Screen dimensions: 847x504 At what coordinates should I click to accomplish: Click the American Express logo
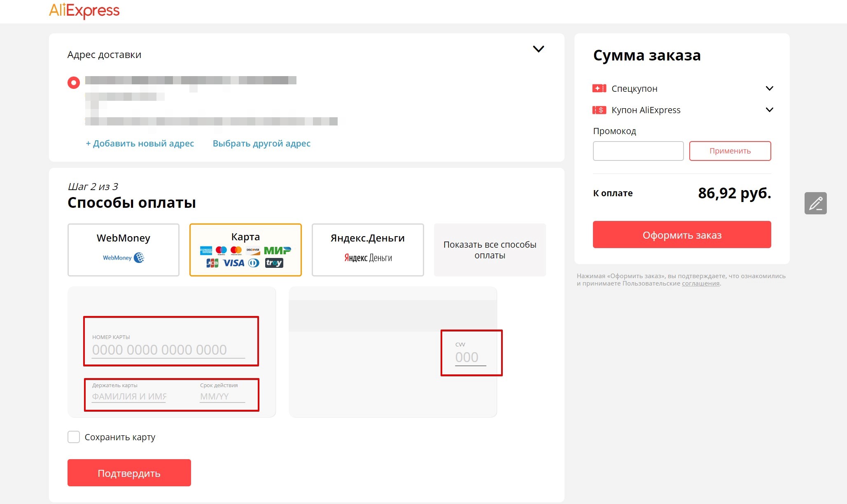click(x=206, y=250)
